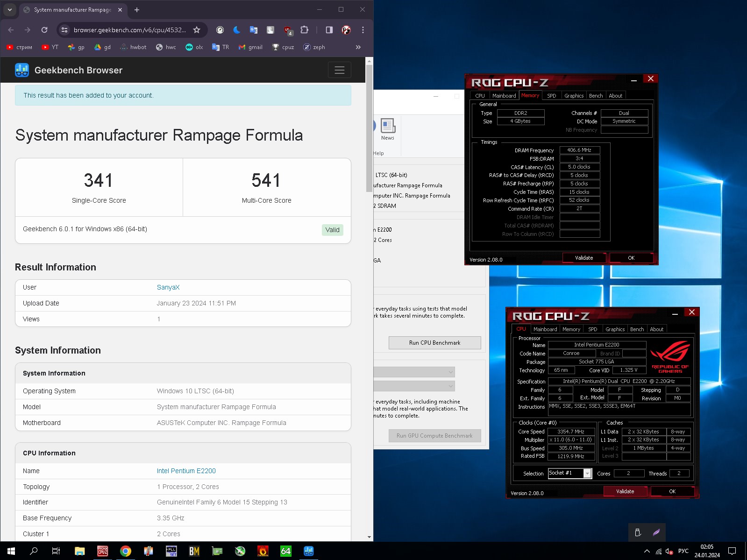Switch to CPU tab in upper CPU-Z window
747x560 pixels.
click(480, 95)
